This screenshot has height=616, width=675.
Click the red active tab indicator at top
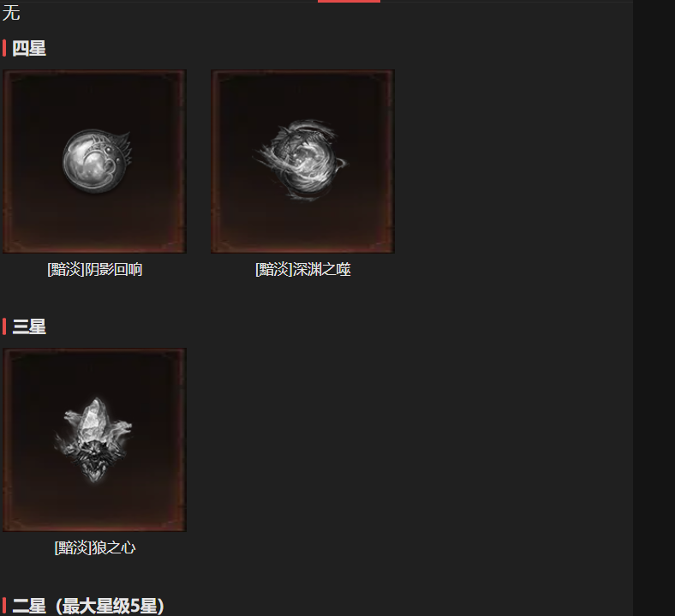[x=349, y=2]
